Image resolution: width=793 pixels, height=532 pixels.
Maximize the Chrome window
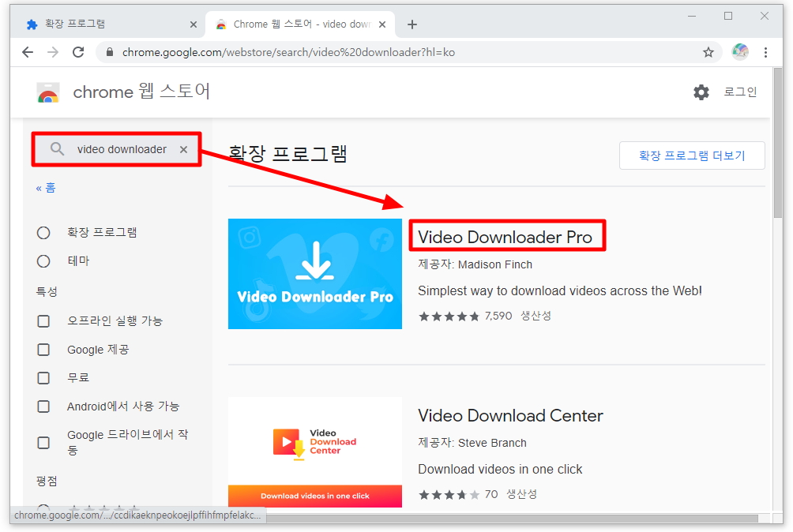click(x=728, y=16)
